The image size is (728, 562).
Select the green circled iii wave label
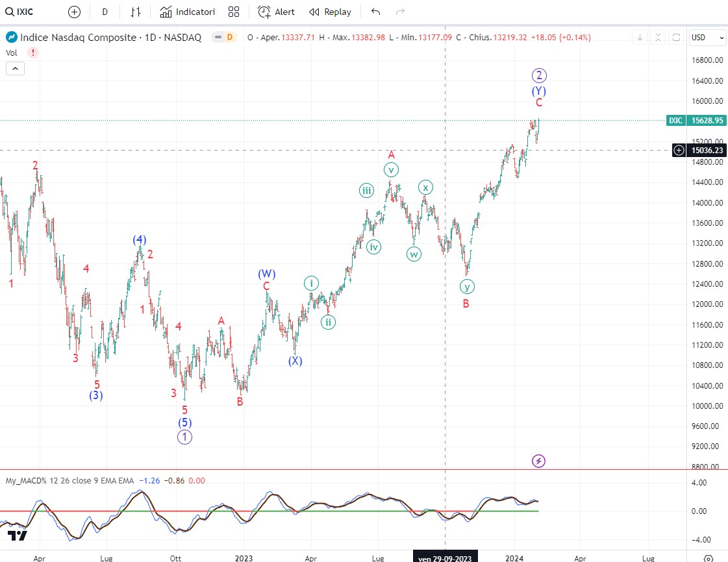coord(367,190)
